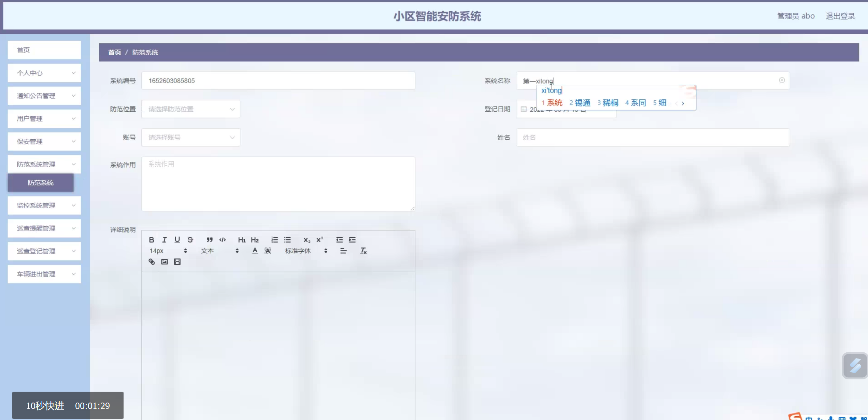Screen dimensions: 868x420
Task: Toggle strikethrough text icon
Action: coord(190,240)
